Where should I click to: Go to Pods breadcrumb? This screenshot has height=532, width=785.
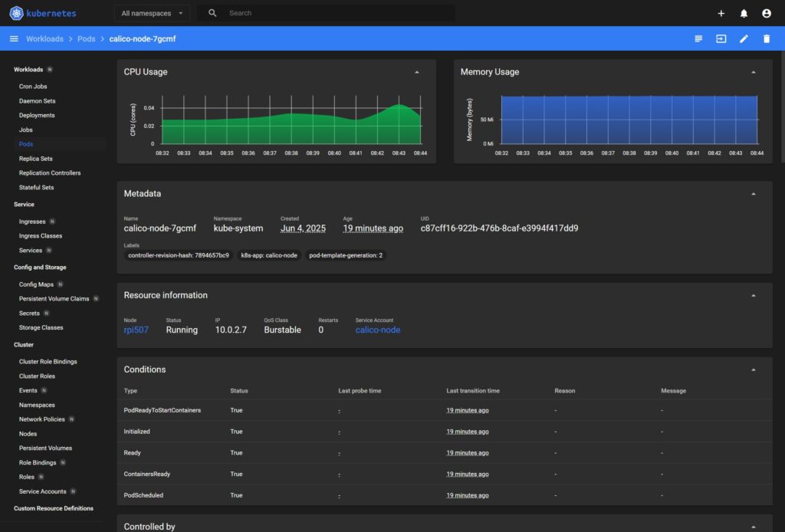pos(86,38)
